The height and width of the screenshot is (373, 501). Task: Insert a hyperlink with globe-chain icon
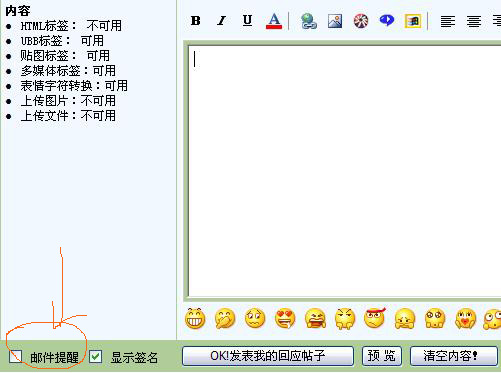tap(309, 21)
